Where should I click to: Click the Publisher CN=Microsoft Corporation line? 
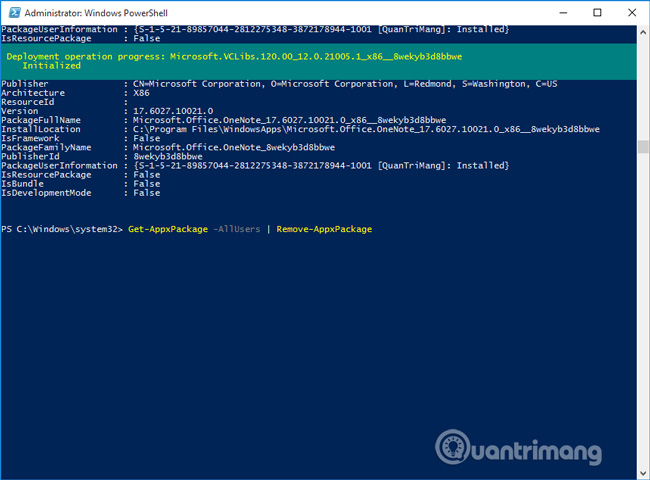279,84
